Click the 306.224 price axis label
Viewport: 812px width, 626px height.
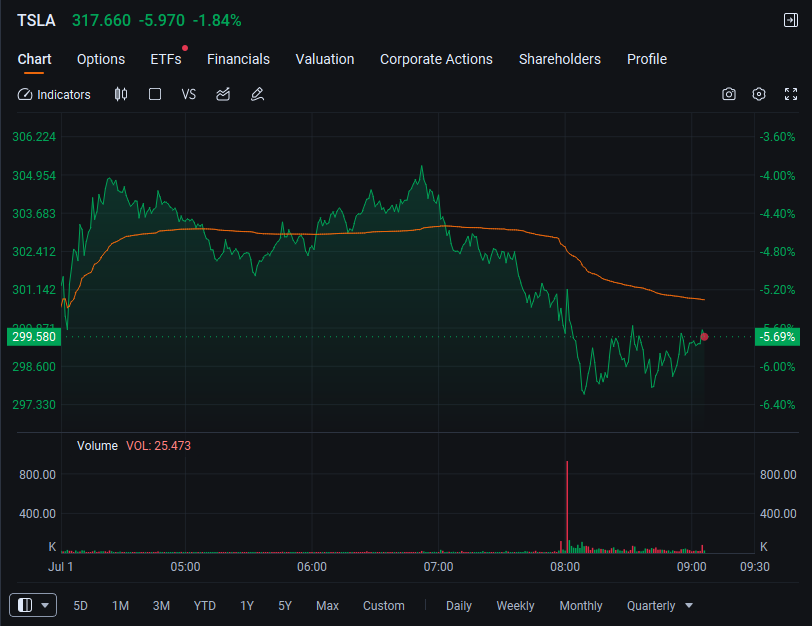point(34,137)
